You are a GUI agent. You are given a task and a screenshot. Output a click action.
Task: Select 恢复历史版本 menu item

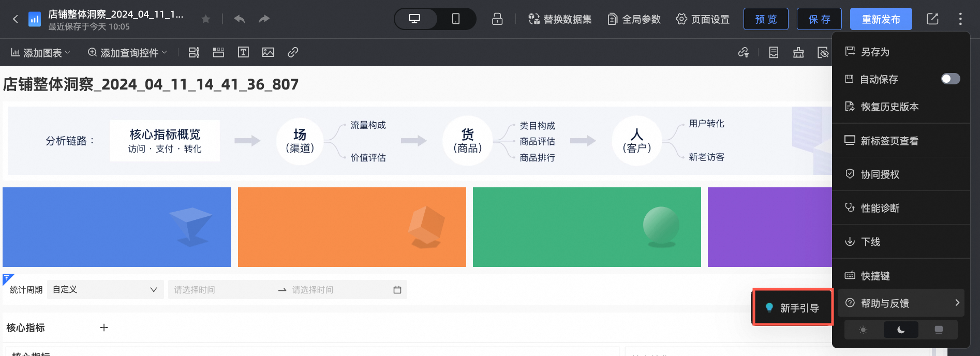click(901, 107)
